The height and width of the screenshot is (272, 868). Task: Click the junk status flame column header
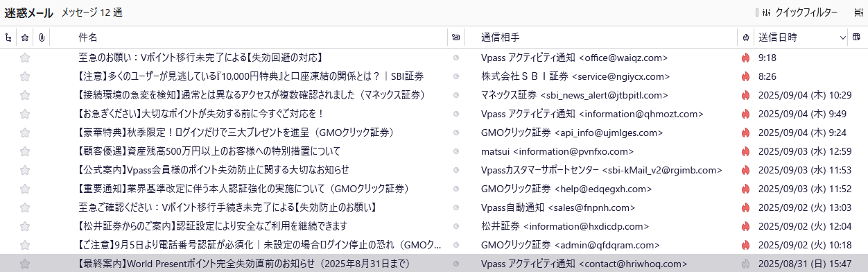coord(746,37)
